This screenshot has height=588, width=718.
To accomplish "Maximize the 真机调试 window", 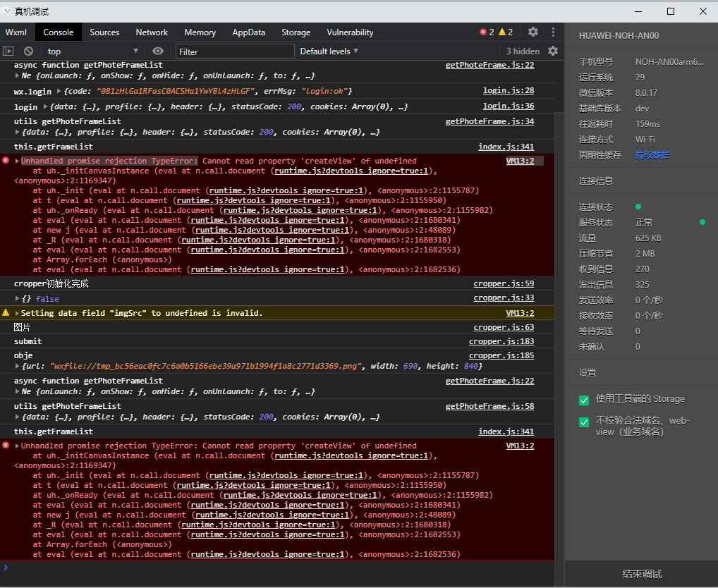I will [x=670, y=11].
